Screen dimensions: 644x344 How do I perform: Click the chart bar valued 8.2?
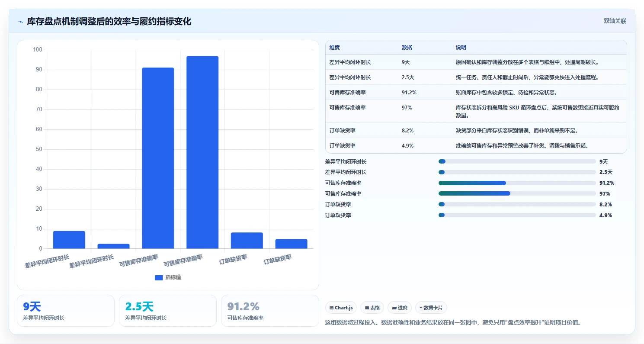[247, 241]
